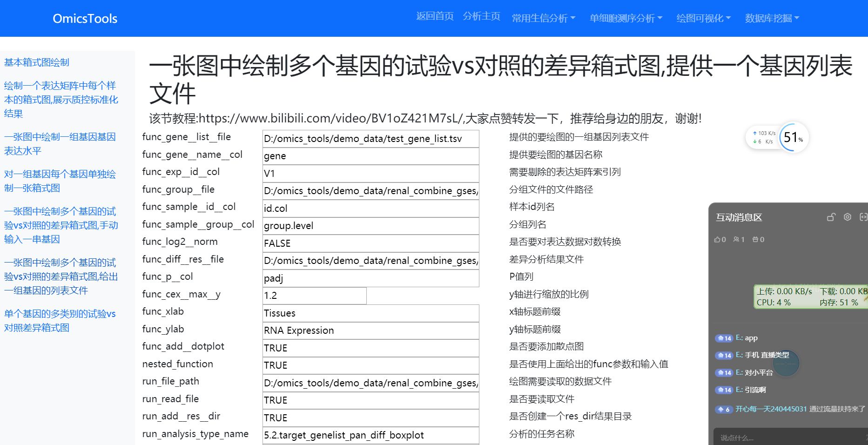Click the upload/download CPU monitor overlay

(x=811, y=297)
